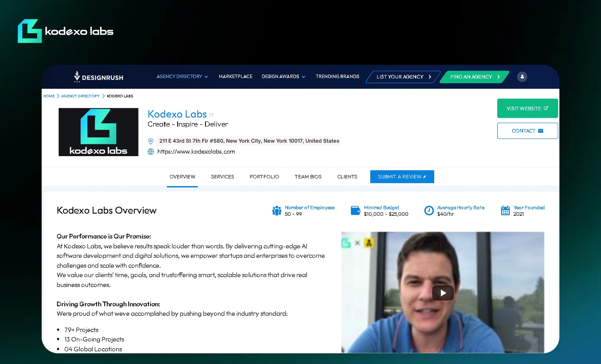Viewport: 601px width, 364px height.
Task: Click "Our Performance is Our Promise:" heading
Action: click(x=104, y=237)
